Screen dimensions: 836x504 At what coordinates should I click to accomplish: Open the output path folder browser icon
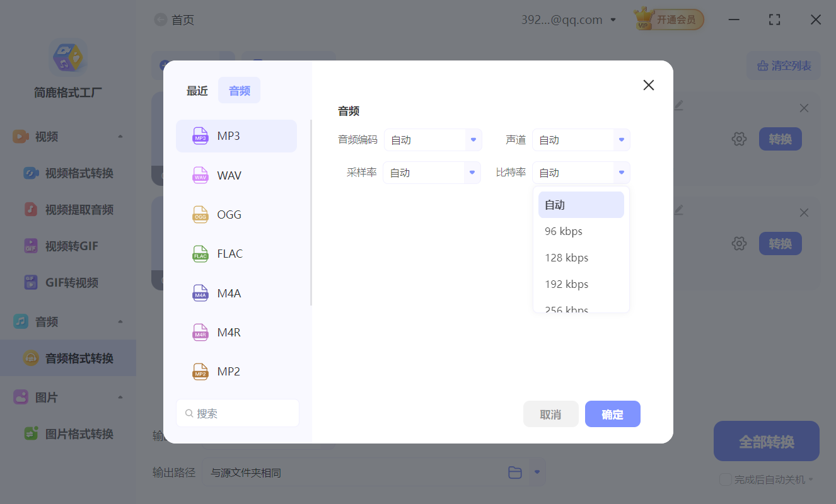[x=515, y=472]
